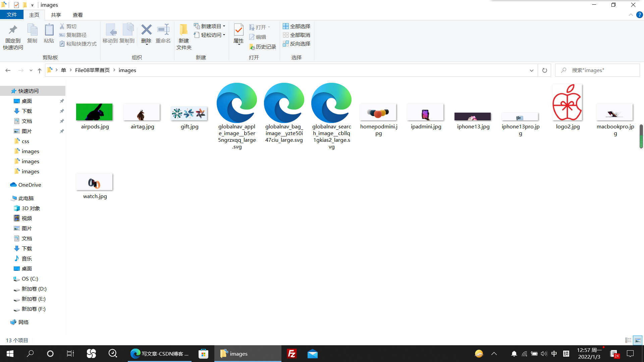The height and width of the screenshot is (362, 644).
Task: Click the taskbar Task View icon
Action: 70,354
